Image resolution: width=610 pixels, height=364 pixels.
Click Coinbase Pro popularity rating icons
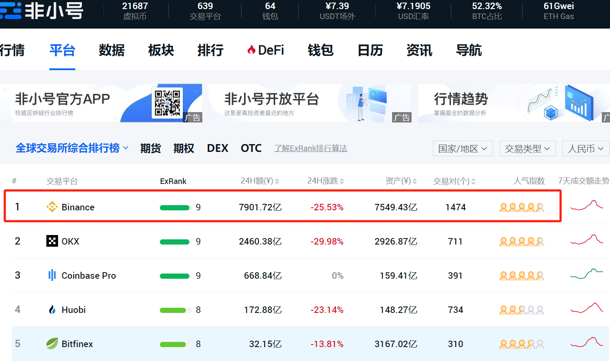pos(522,276)
